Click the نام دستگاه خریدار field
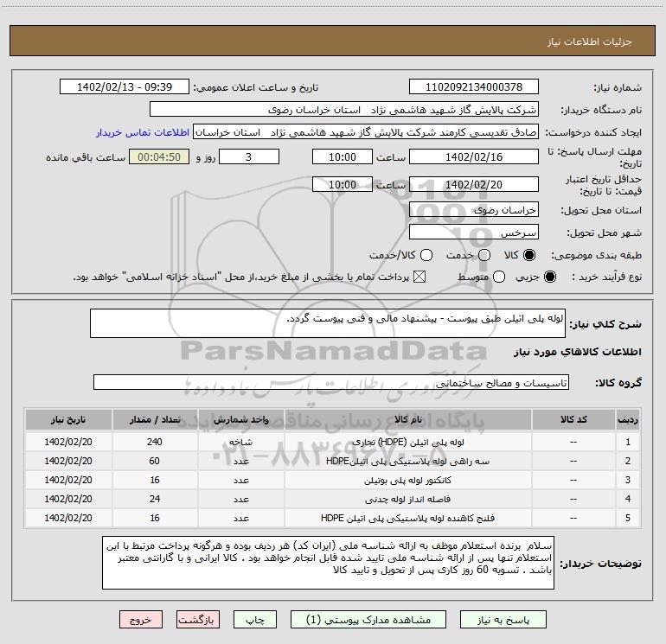The height and width of the screenshot is (644, 666). pyautogui.click(x=344, y=110)
